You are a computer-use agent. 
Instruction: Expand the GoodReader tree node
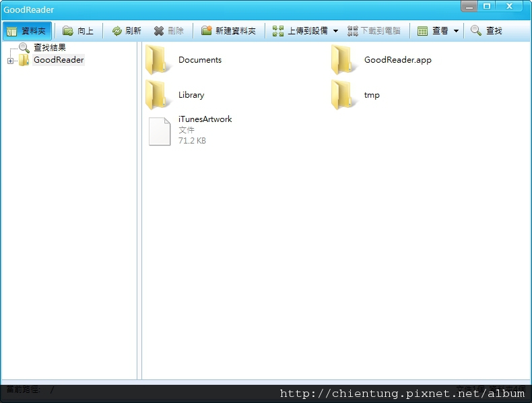pyautogui.click(x=11, y=61)
